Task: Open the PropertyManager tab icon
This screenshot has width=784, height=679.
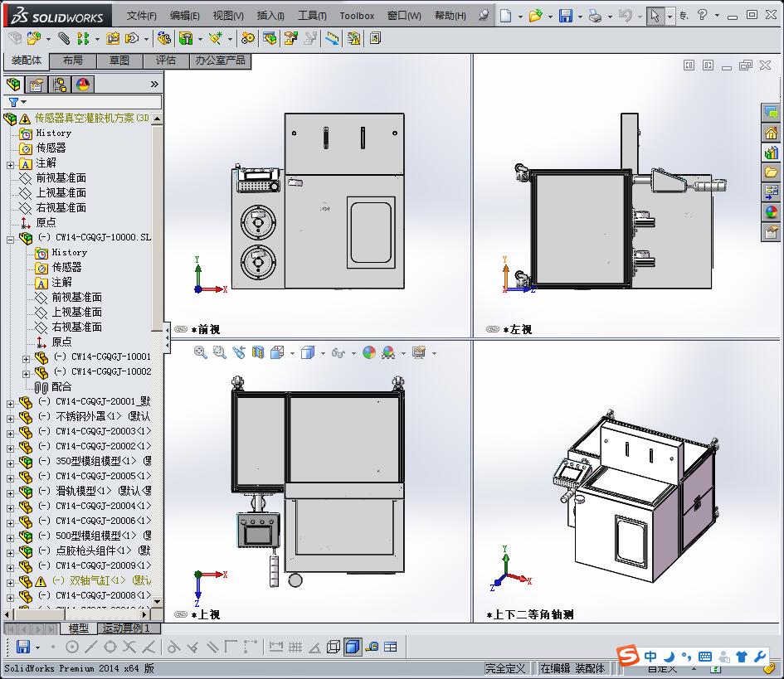Action: (x=36, y=85)
